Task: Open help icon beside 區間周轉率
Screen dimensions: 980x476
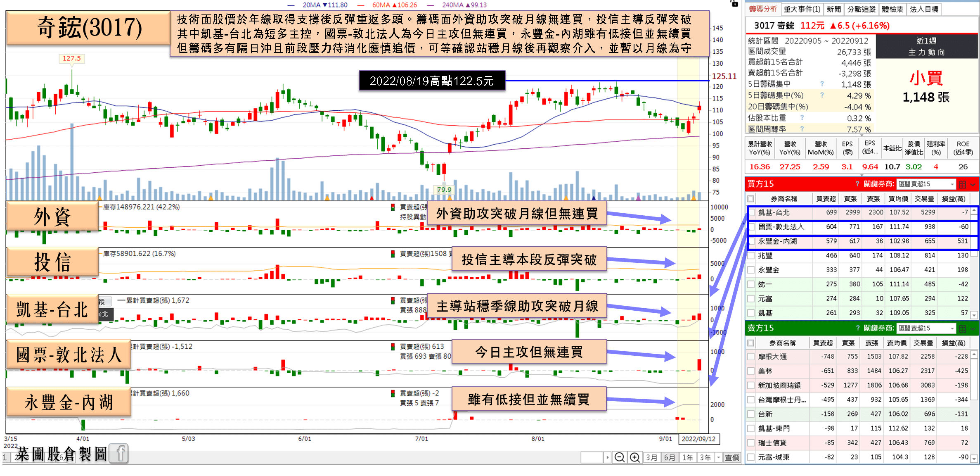Action: coord(802,129)
